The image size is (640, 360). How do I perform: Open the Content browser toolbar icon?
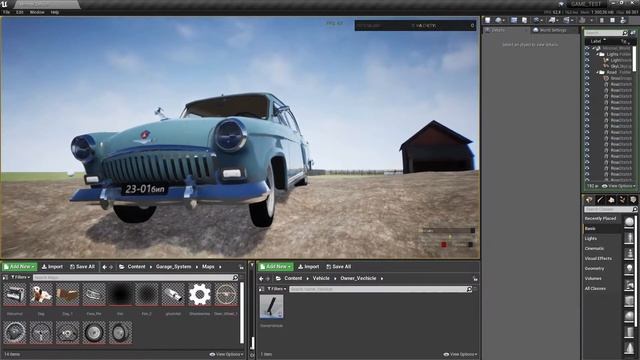(x=514, y=20)
